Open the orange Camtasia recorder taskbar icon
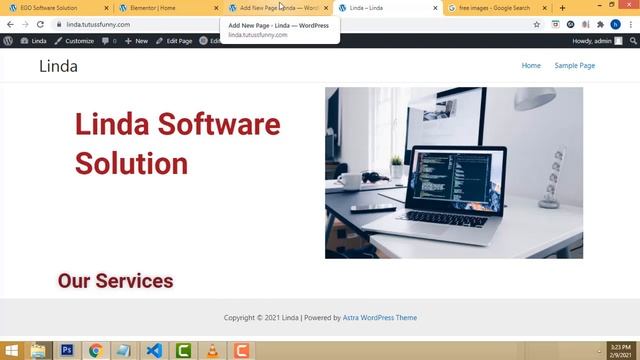 coord(241,351)
